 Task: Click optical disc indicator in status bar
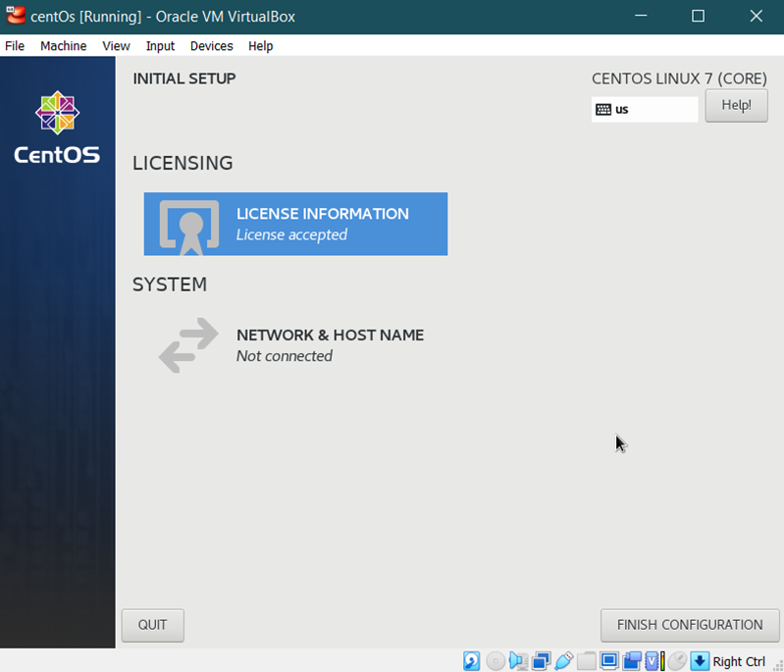coord(495,660)
